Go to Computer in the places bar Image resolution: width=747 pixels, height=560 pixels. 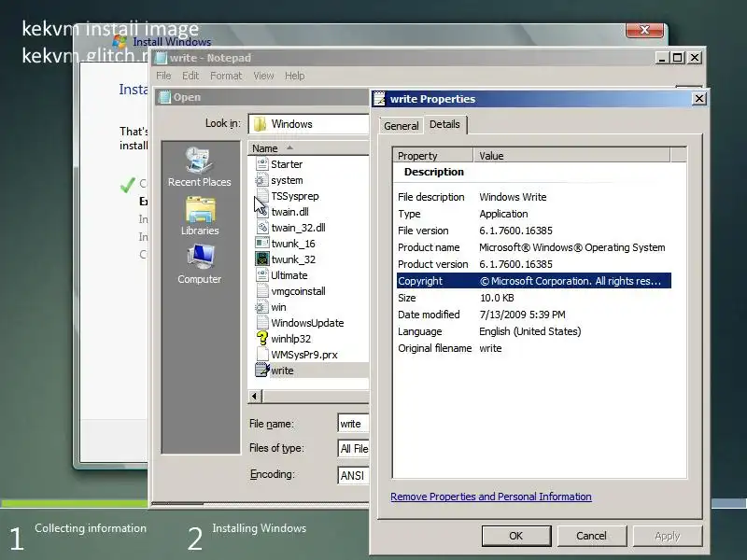point(200,264)
